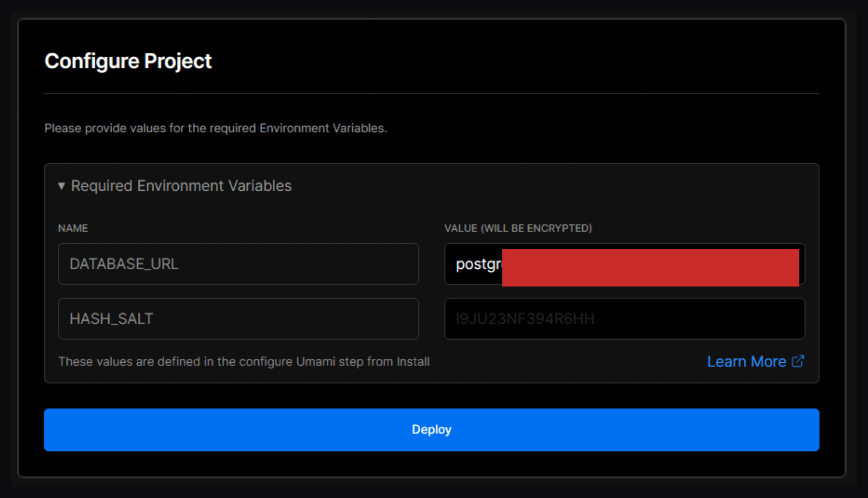Click the 'postgr' text in the DATABASE_URL value
This screenshot has width=868, height=498.
479,264
